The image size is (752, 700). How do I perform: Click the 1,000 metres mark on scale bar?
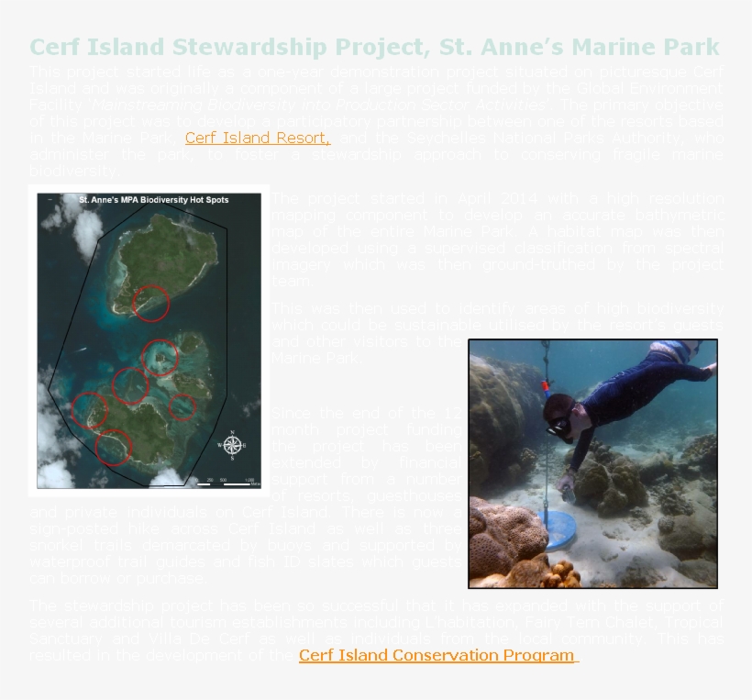249,481
